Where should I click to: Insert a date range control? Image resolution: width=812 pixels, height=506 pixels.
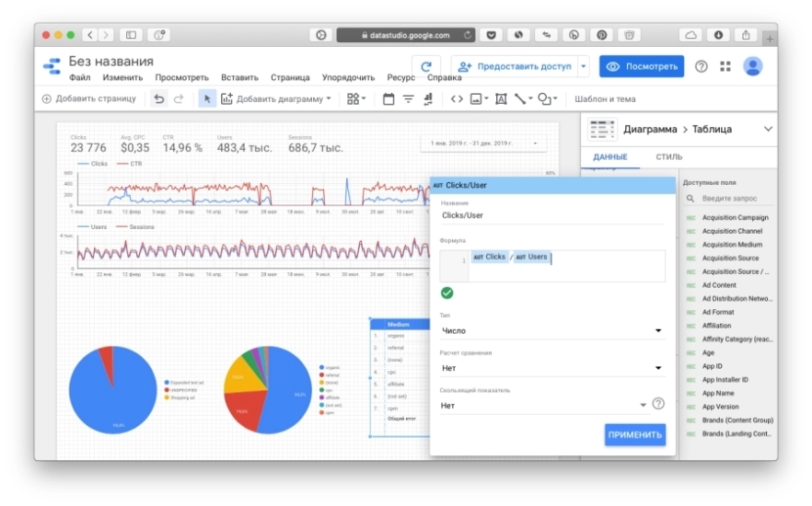[388, 98]
